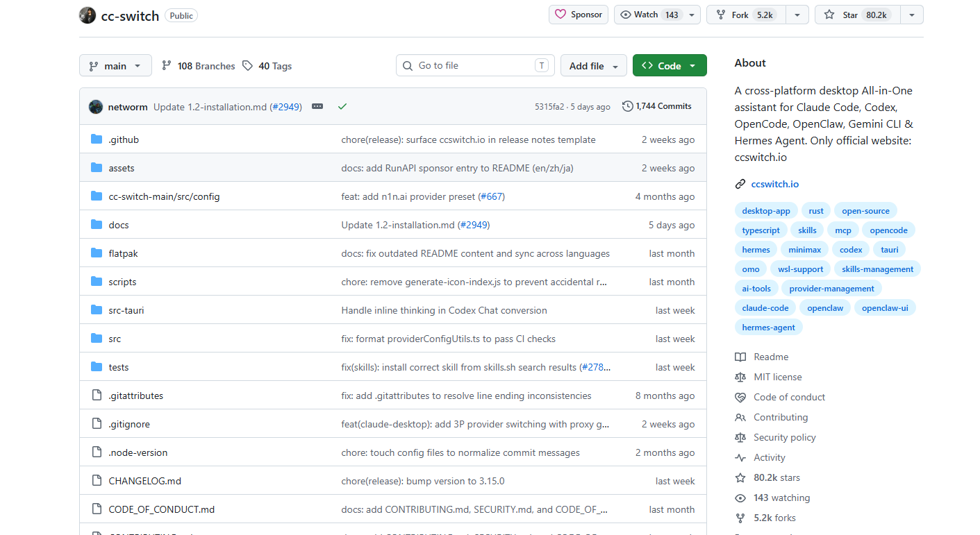The image size is (980, 535).
Task: Click the file icon next to .node-version
Action: 97,452
